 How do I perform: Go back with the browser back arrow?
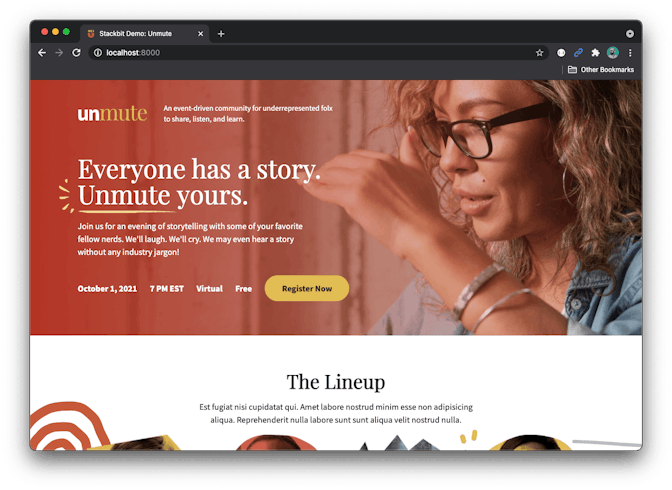[x=42, y=53]
